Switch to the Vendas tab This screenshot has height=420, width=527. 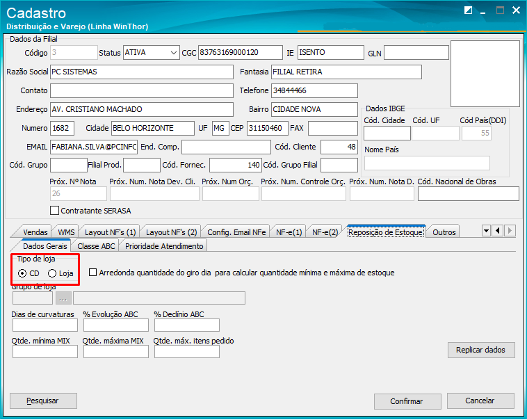pos(35,232)
